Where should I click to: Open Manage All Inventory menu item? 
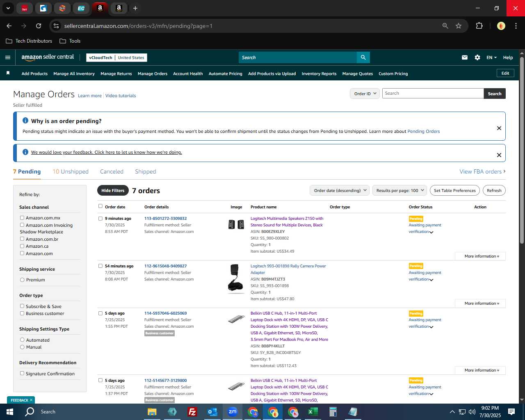[74, 74]
